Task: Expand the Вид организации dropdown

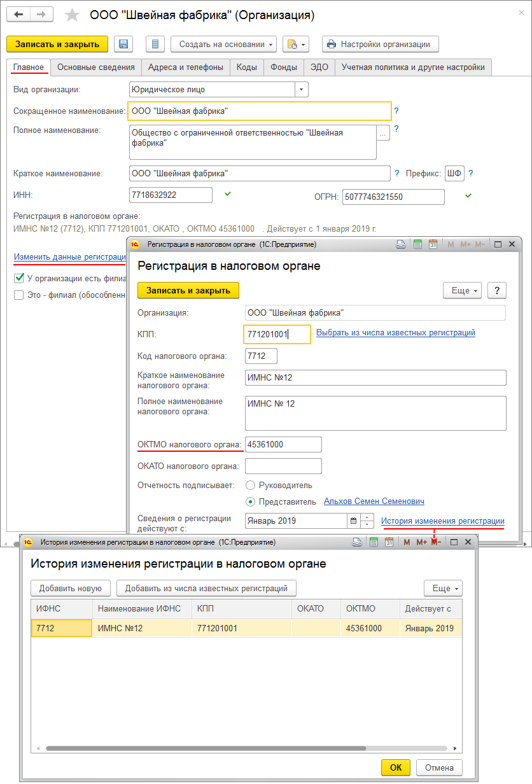Action: pos(301,90)
